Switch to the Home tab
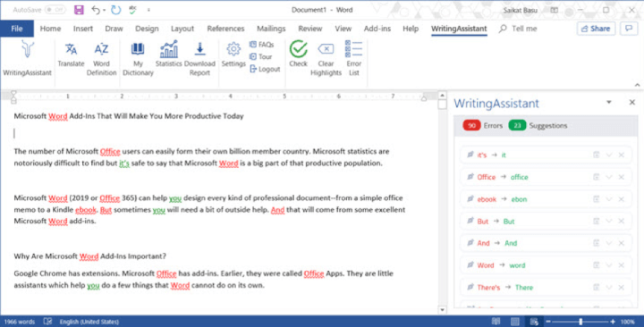 pyautogui.click(x=50, y=29)
